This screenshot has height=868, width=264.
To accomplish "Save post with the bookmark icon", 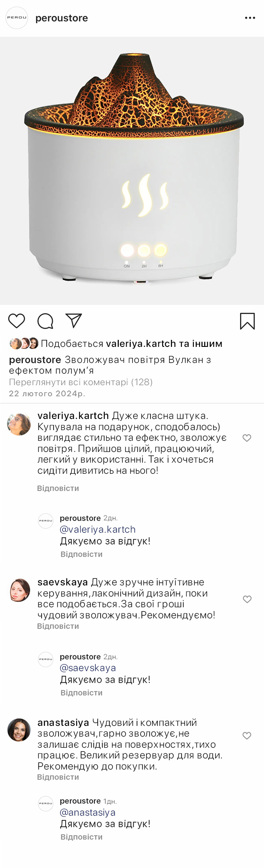I will pyautogui.click(x=247, y=321).
